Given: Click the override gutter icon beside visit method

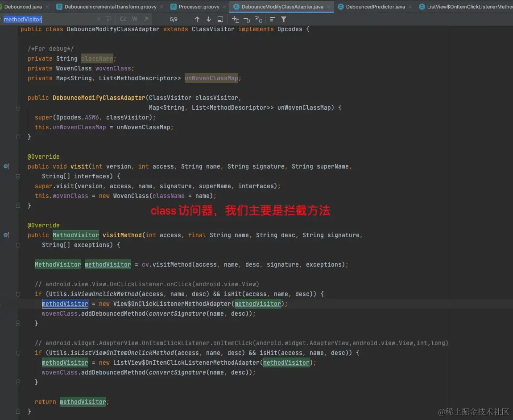Looking at the screenshot, I should tap(7, 166).
